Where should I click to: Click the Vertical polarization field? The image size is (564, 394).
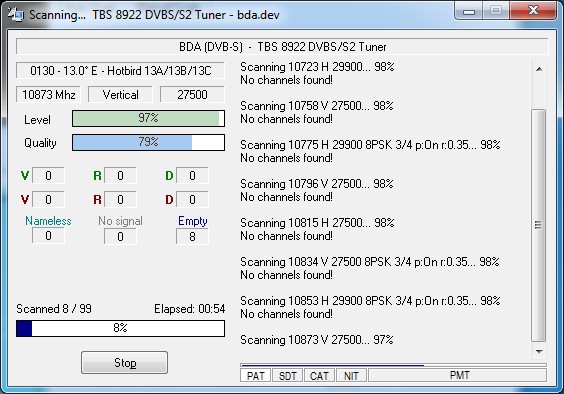pyautogui.click(x=120, y=95)
